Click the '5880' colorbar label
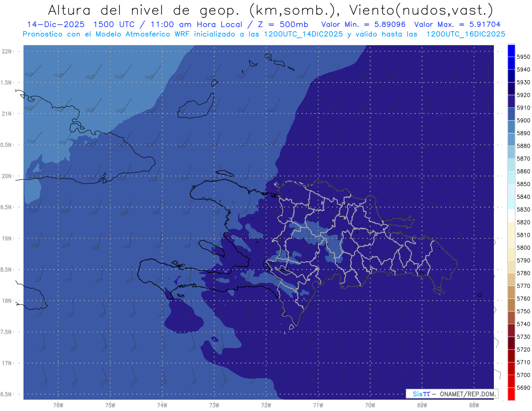532x411 pixels. click(x=523, y=146)
